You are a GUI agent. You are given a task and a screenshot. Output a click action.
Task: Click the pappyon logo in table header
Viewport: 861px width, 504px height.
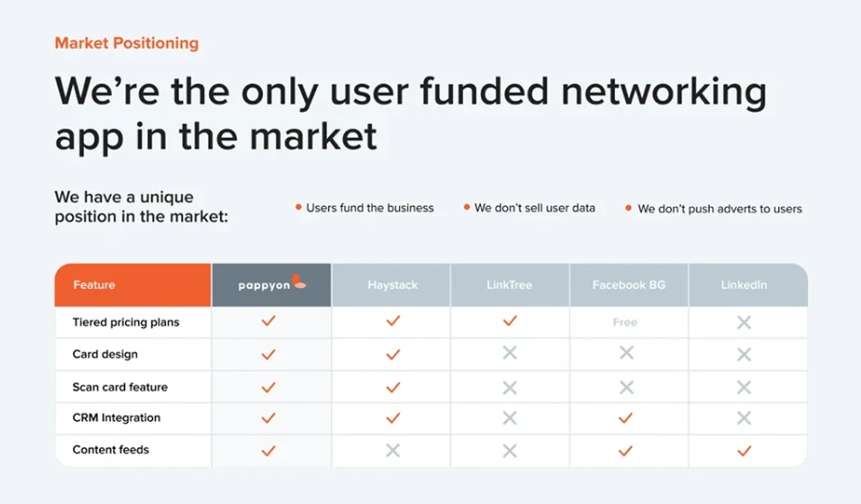[x=271, y=284]
